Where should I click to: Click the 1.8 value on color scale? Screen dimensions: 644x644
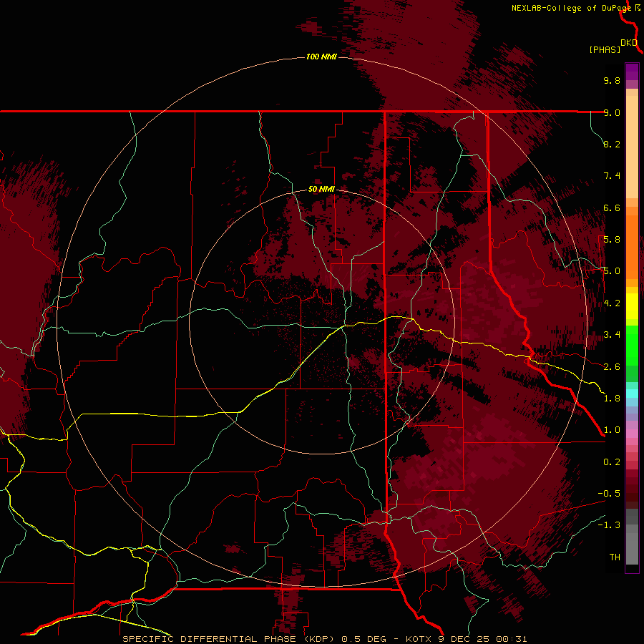click(612, 399)
